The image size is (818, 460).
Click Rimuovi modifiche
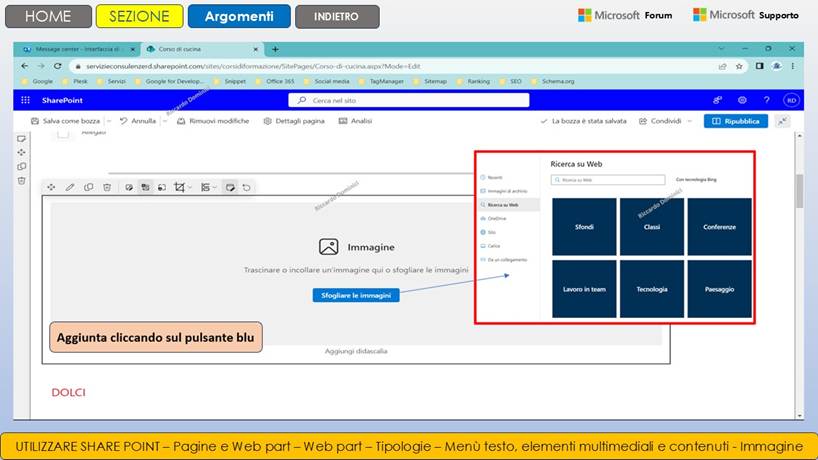tap(213, 121)
